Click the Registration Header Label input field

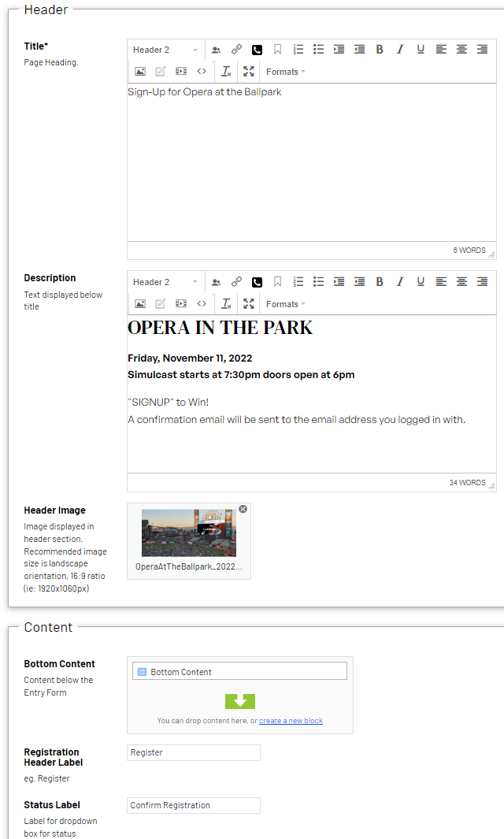tap(194, 752)
